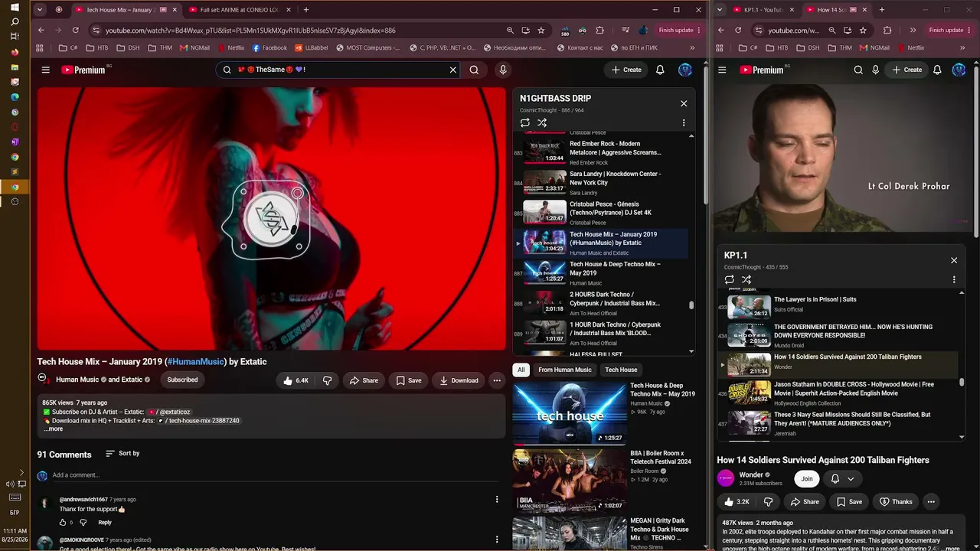This screenshot has height=551, width=980.
Task: Open search in right YouTube window
Action: click(858, 70)
